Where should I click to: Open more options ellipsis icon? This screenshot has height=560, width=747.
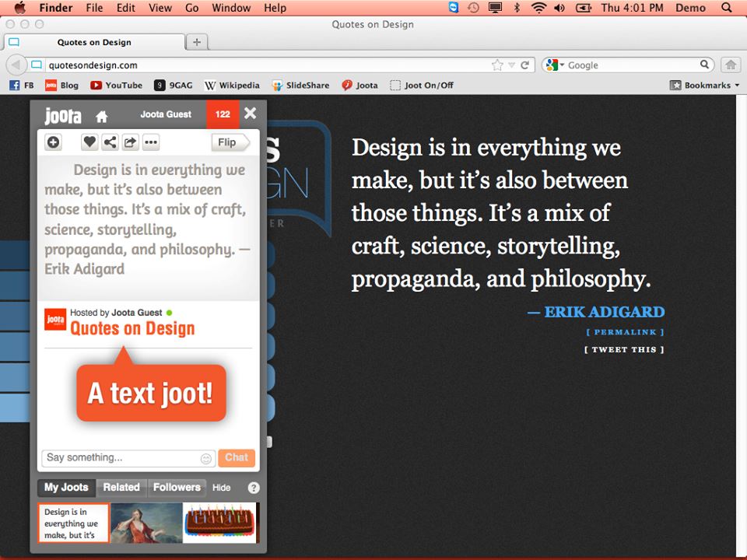coord(151,142)
